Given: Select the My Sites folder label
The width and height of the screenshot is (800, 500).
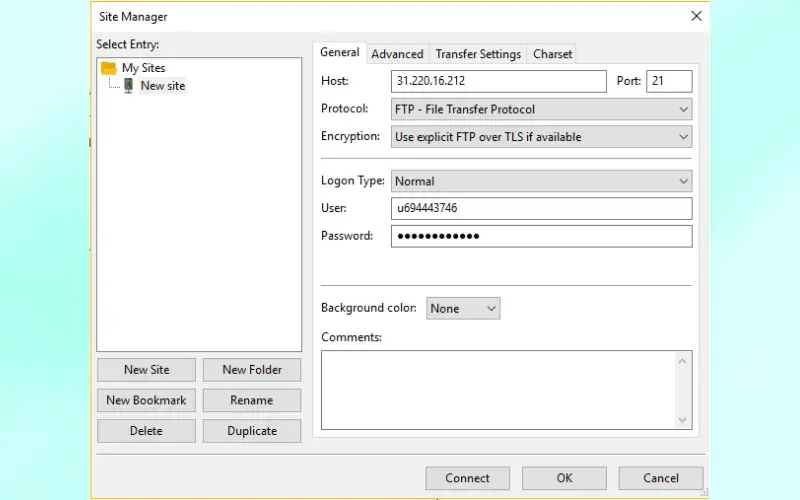Looking at the screenshot, I should [x=143, y=68].
